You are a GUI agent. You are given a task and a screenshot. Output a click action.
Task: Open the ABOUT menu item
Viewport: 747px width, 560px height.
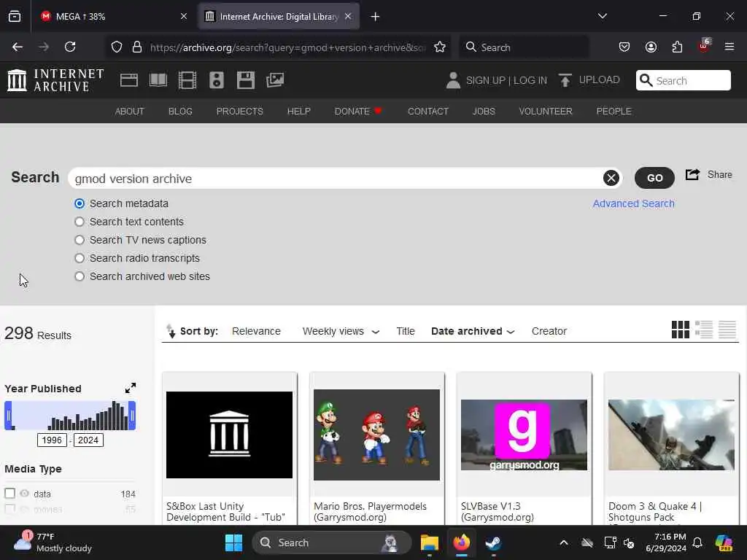click(x=130, y=111)
